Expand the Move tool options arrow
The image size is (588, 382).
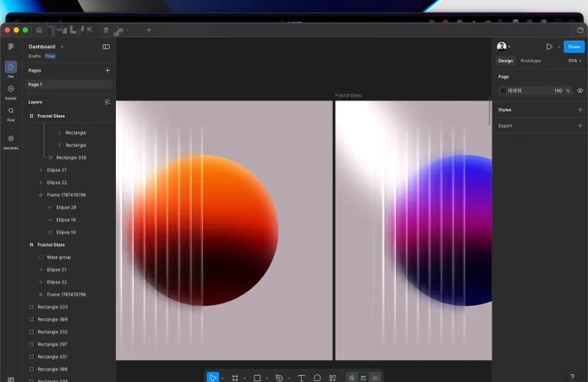[223, 378]
